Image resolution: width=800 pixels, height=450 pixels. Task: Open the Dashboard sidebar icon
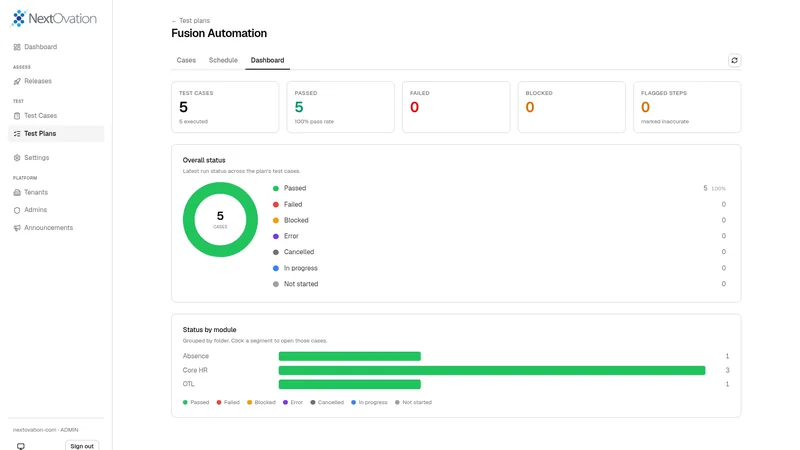coord(17,47)
